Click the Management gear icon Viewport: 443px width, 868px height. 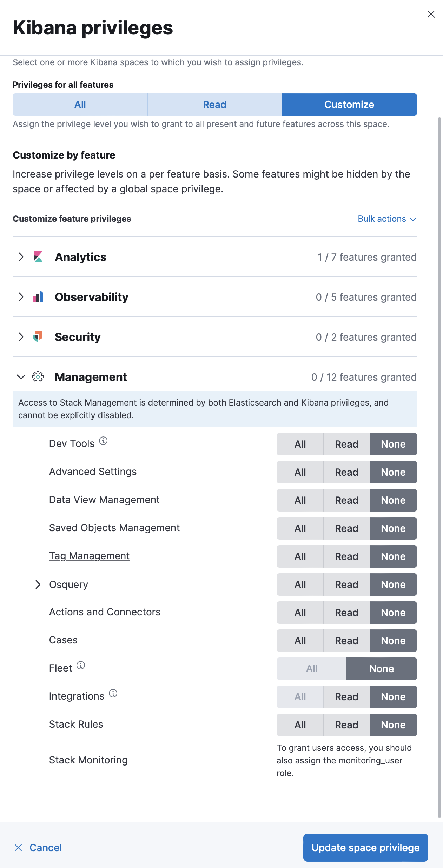37,377
